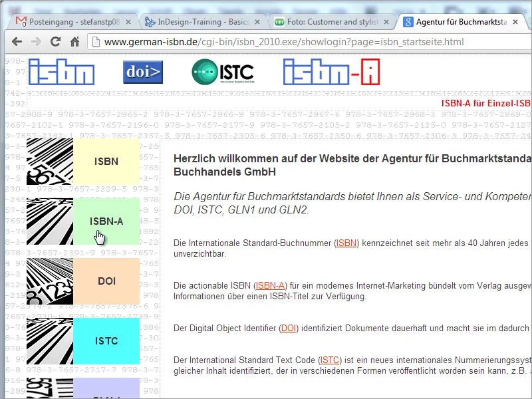
Task: Switch to the Foto: Customer and stylist tab
Action: pos(331,22)
